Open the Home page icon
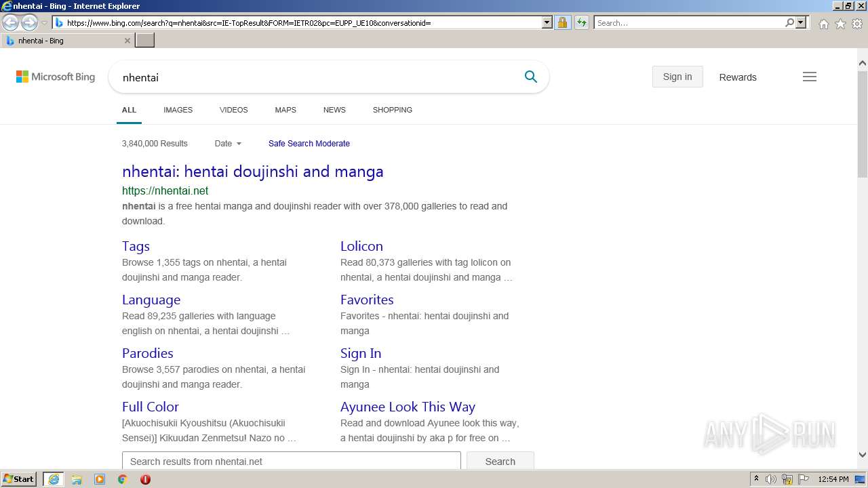 coord(823,24)
